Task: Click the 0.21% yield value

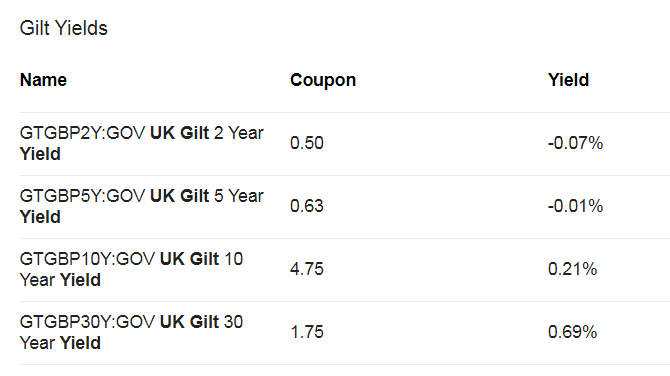Action: (x=572, y=269)
